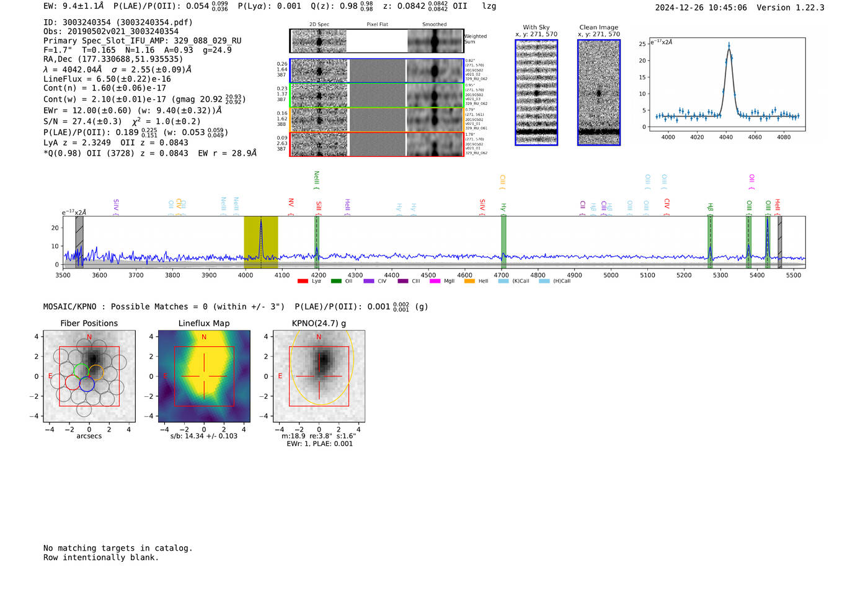868x591 pixels.
Task: Click the 'ID: 3003240354 (3003240354.pdf)' line
Action: click(x=118, y=22)
